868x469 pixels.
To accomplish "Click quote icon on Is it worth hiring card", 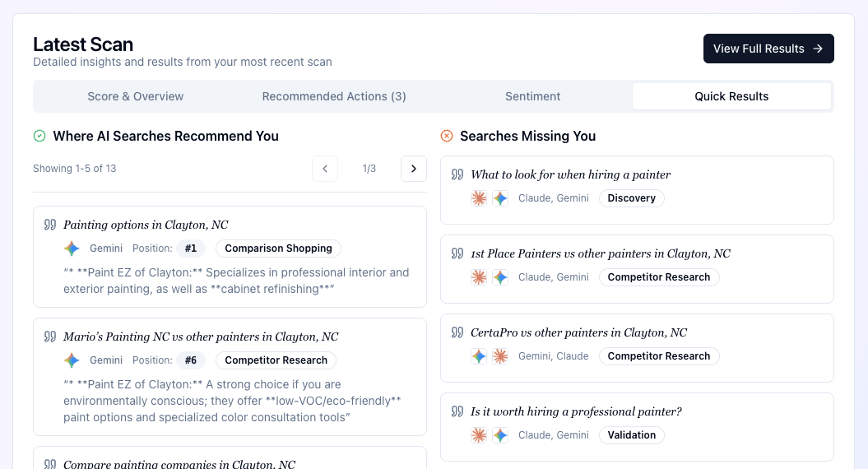I will [457, 412].
